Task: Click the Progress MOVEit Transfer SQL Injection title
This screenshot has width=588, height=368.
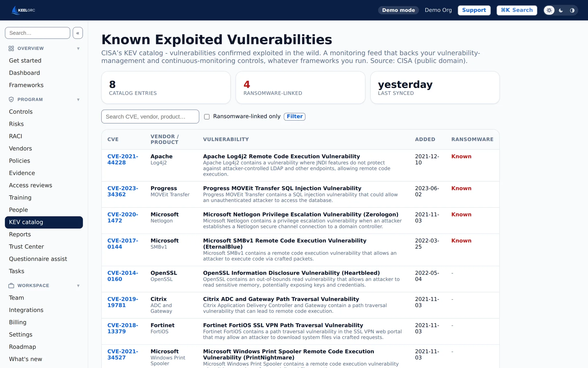Action: (x=282, y=188)
